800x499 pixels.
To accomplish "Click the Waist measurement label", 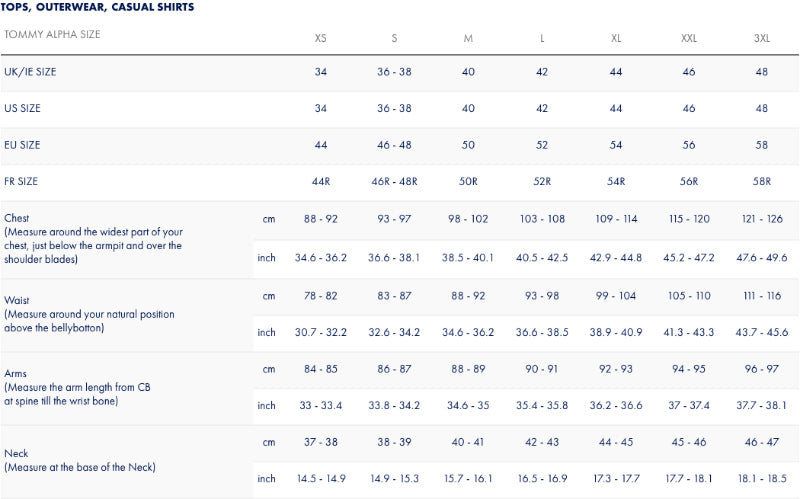I will pyautogui.click(x=17, y=299).
